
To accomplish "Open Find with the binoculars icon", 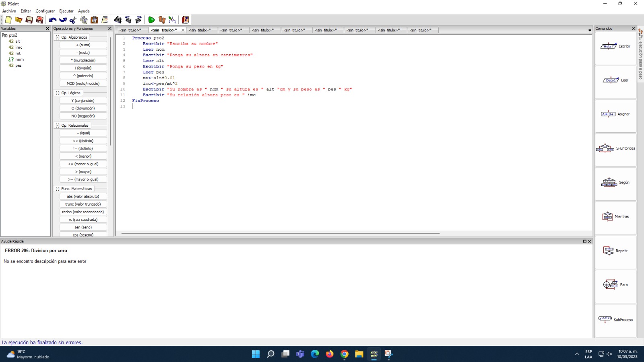I will (x=118, y=20).
